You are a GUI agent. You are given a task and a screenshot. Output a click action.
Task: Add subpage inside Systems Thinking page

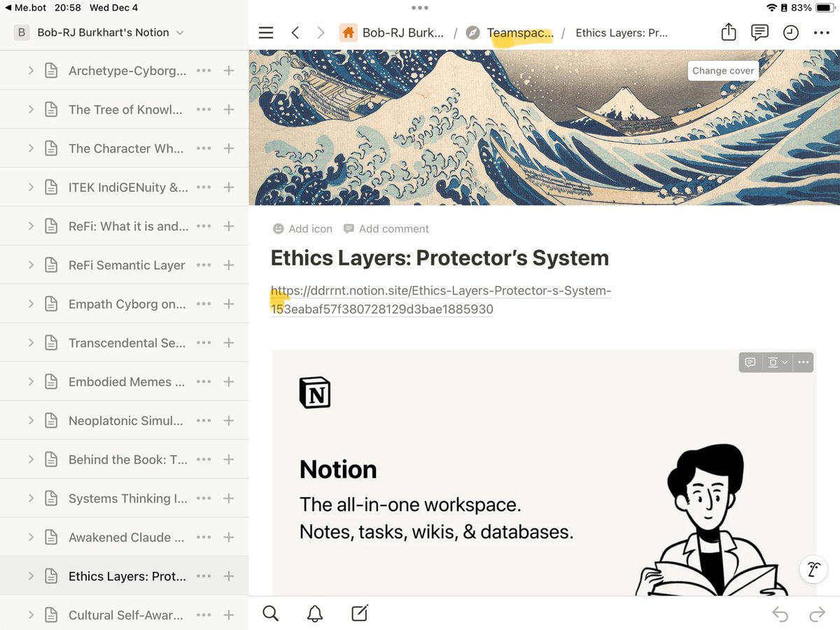tap(228, 498)
